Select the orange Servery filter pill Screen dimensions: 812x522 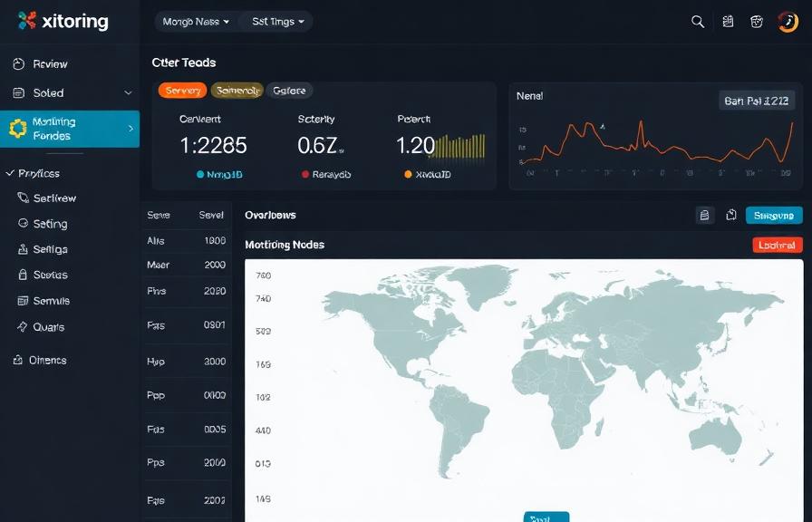coord(181,90)
